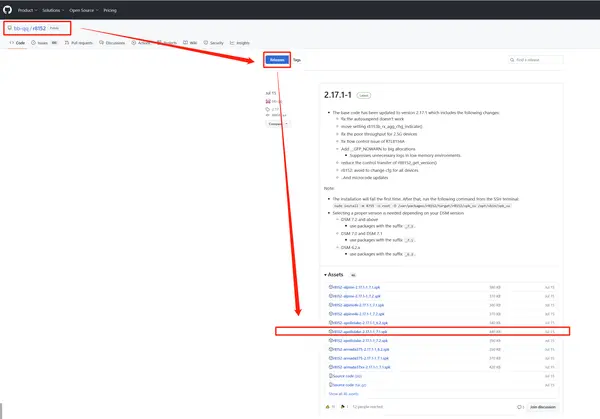Open the Wiki tab

190,43
